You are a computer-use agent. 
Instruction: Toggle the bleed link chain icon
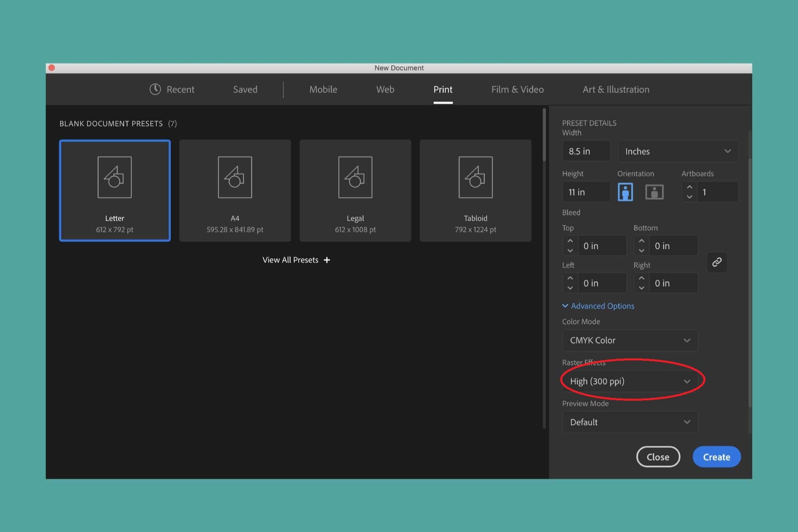[717, 262]
